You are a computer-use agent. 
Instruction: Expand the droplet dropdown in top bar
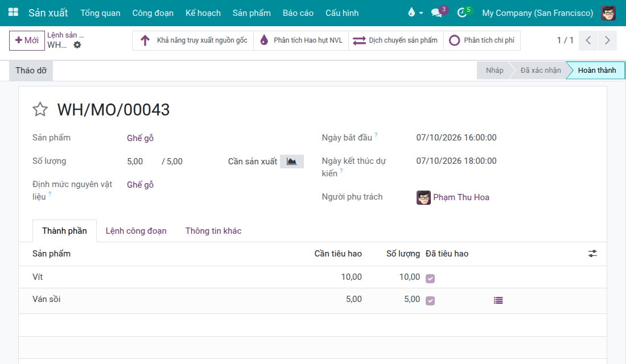(x=415, y=13)
